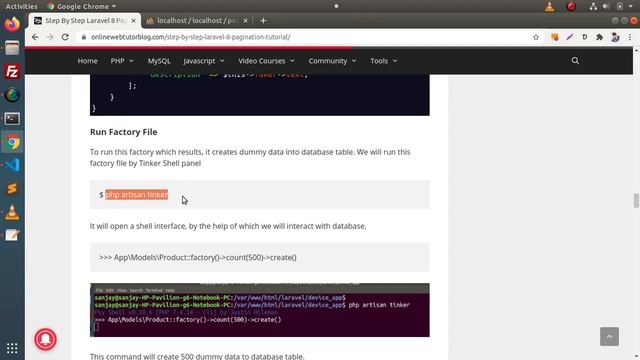Open a new browser tab
Screen dimensions: 640x360
click(x=263, y=20)
